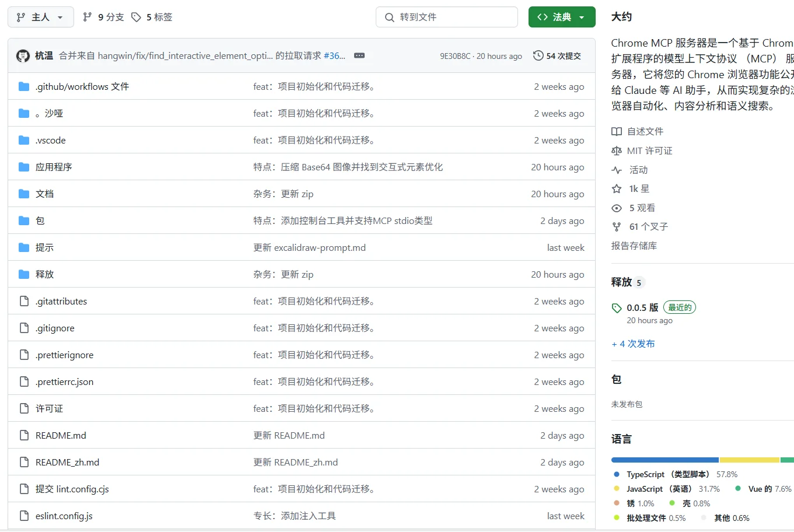Open repository activity via the pulse icon
Screen dimensions: 794x532
tap(617, 170)
